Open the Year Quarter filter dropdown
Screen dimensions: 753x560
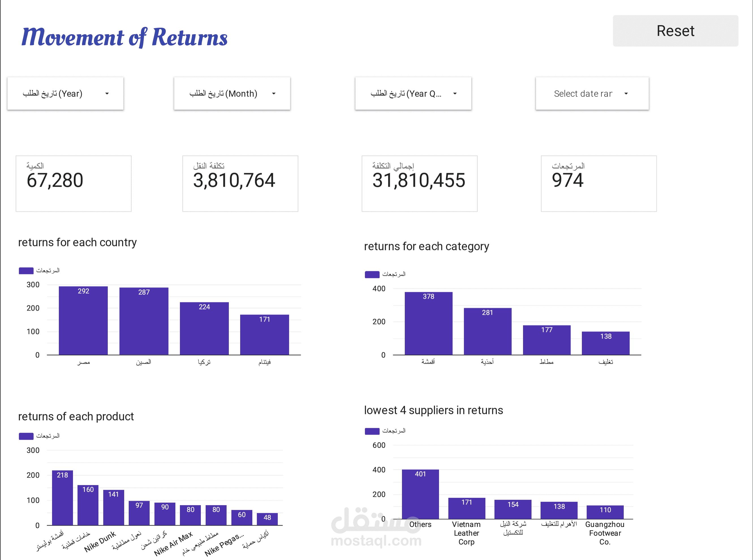413,94
